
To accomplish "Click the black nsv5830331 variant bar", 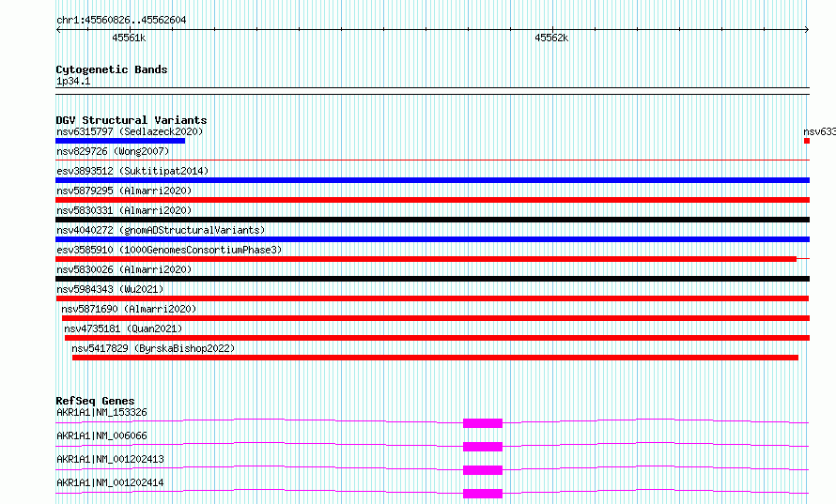I will pos(432,220).
